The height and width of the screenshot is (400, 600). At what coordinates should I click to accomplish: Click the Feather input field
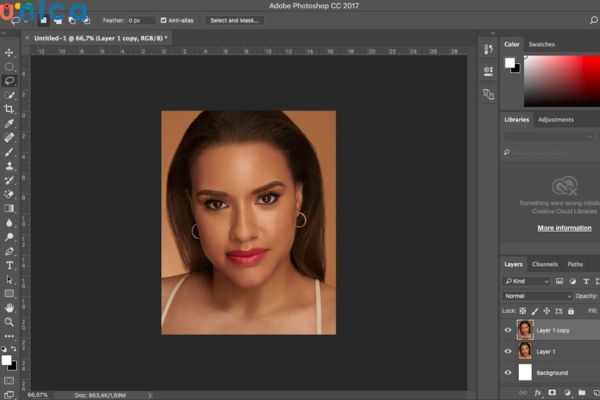(141, 20)
